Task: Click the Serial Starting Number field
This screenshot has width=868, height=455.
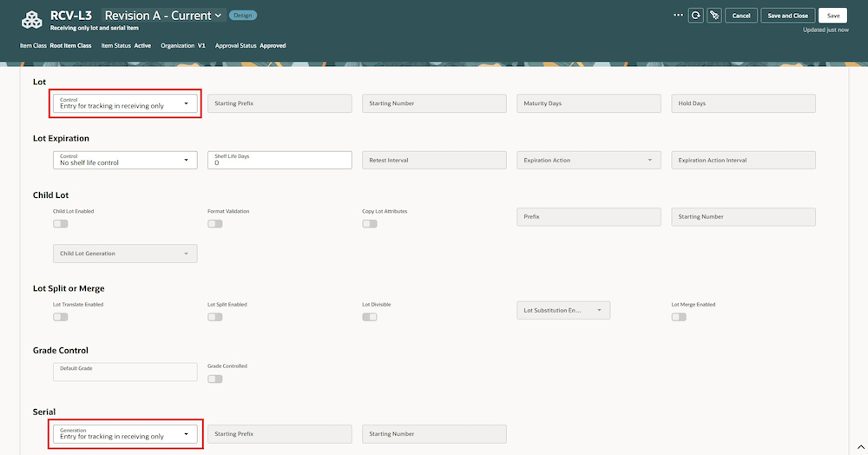Action: [x=435, y=434]
